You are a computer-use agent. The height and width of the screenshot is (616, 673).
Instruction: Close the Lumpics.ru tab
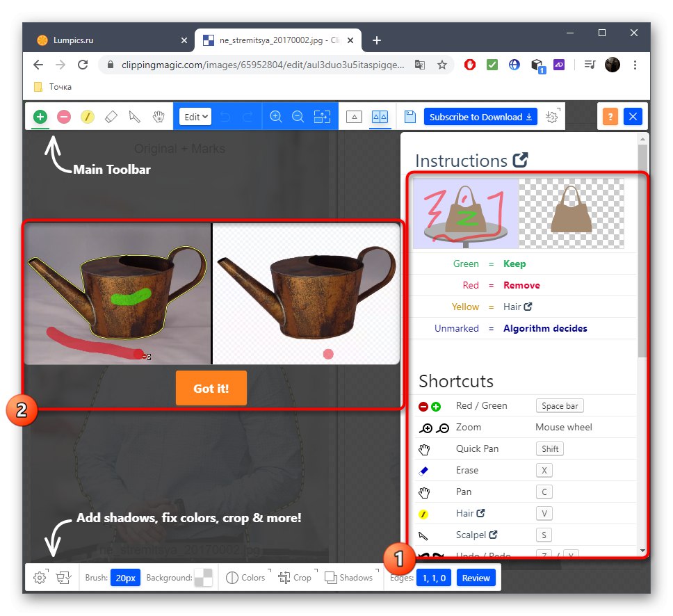(x=184, y=40)
